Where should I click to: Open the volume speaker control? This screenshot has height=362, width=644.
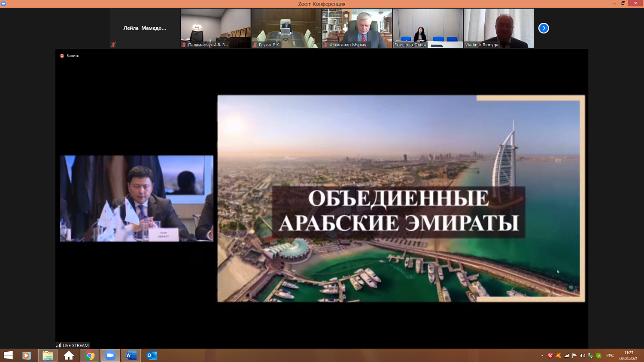tap(583, 356)
